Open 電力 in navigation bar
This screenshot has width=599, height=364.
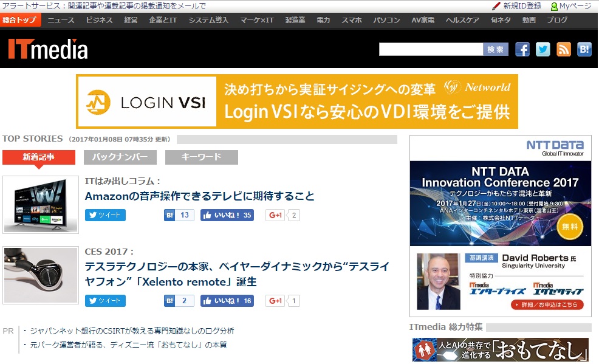tap(323, 20)
